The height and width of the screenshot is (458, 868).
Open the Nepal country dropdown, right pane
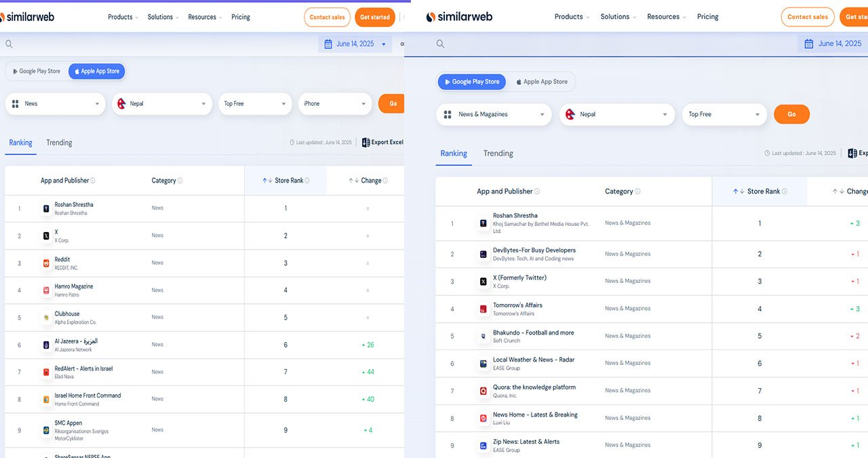617,114
